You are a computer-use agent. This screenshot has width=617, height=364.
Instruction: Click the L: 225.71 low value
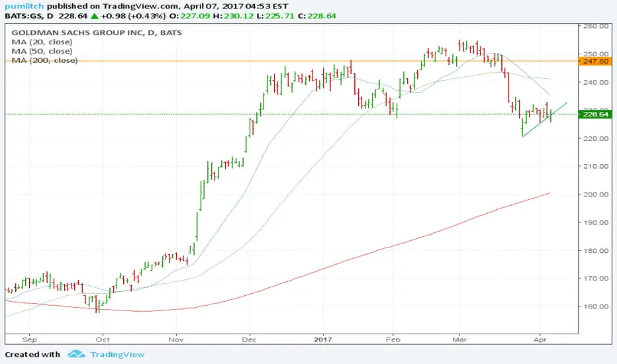pos(275,16)
